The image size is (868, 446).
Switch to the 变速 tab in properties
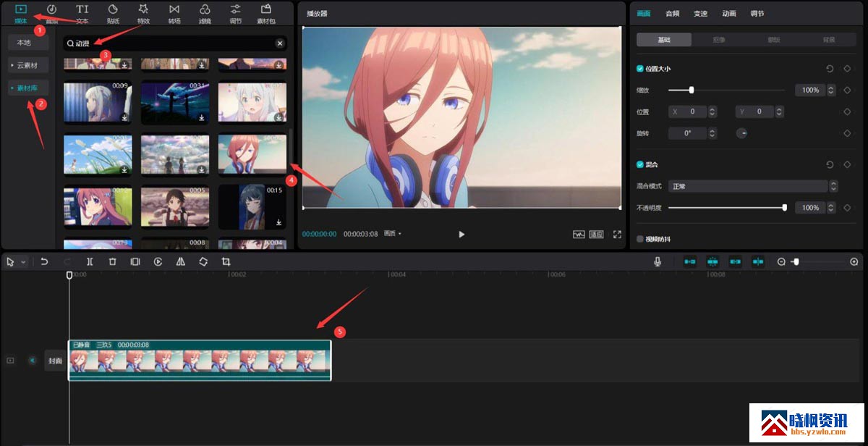point(700,14)
